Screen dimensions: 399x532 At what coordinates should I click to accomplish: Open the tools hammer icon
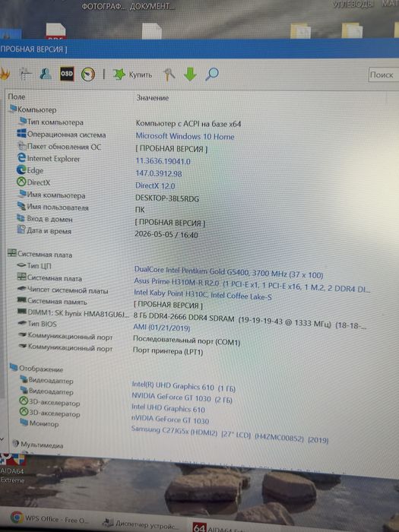pyautogui.click(x=169, y=74)
